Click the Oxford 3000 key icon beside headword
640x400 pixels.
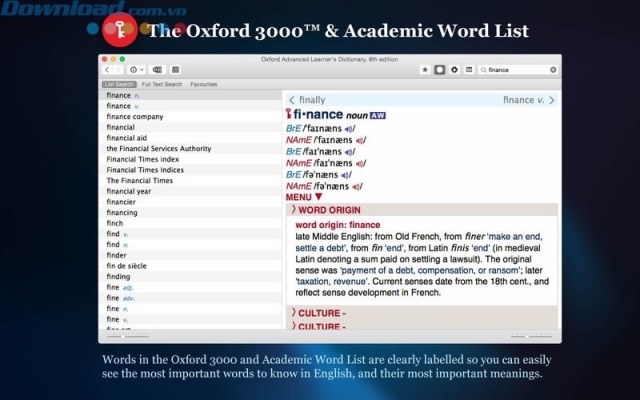(x=289, y=113)
